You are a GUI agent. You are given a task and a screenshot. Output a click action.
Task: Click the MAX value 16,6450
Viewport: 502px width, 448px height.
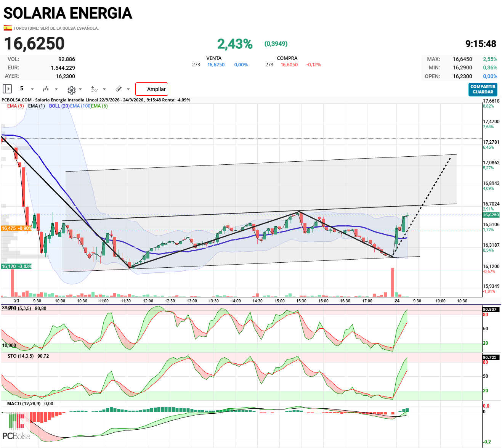(x=462, y=59)
